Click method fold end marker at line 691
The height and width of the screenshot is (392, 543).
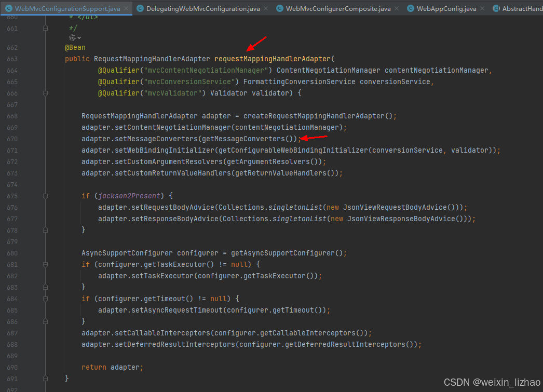coord(45,379)
